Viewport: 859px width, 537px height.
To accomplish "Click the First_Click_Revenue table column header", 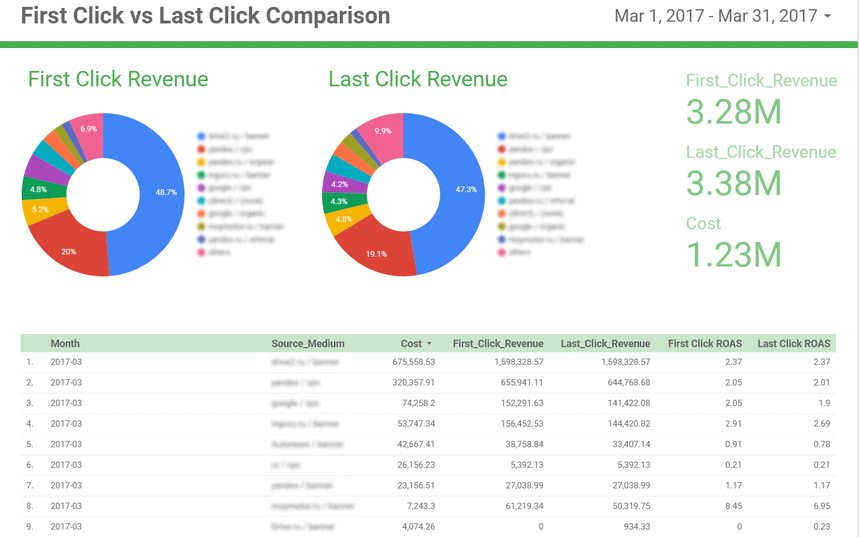I will click(x=498, y=344).
